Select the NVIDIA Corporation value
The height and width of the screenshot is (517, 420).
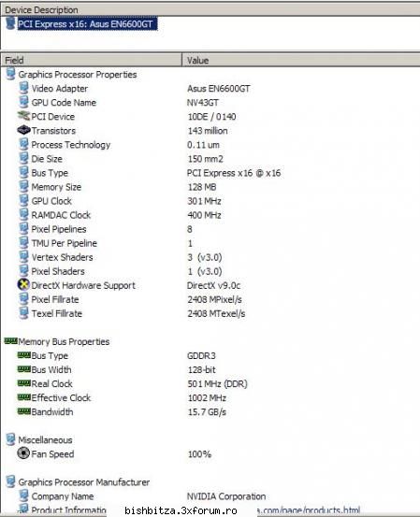pos(226,496)
